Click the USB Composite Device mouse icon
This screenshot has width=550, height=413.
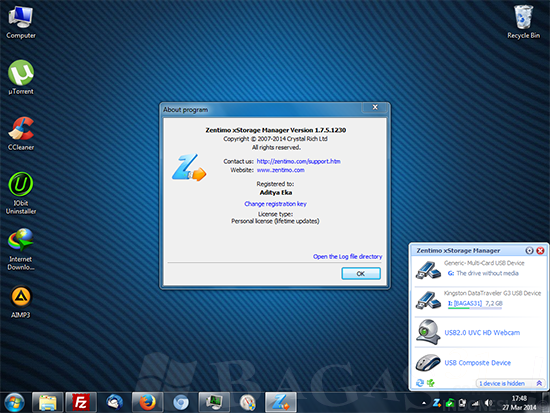(x=428, y=362)
